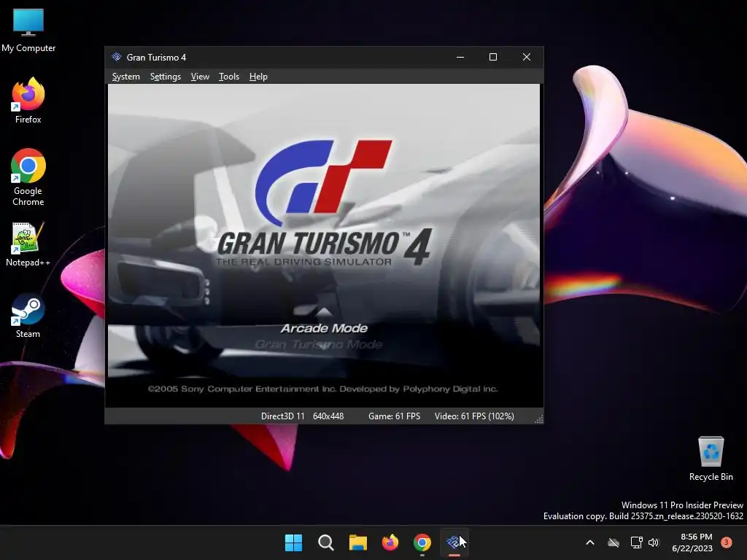This screenshot has height=560, width=747.
Task: Open the System menu
Action: (x=125, y=77)
